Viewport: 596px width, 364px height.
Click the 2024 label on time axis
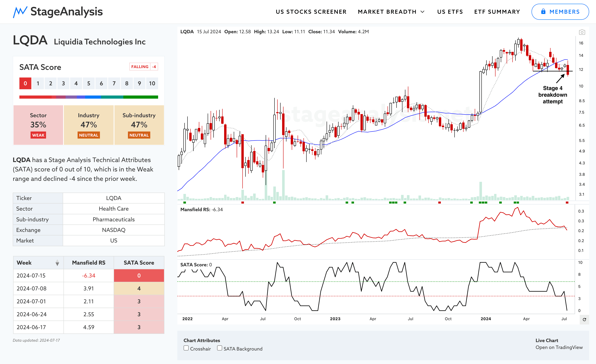pos(486,319)
